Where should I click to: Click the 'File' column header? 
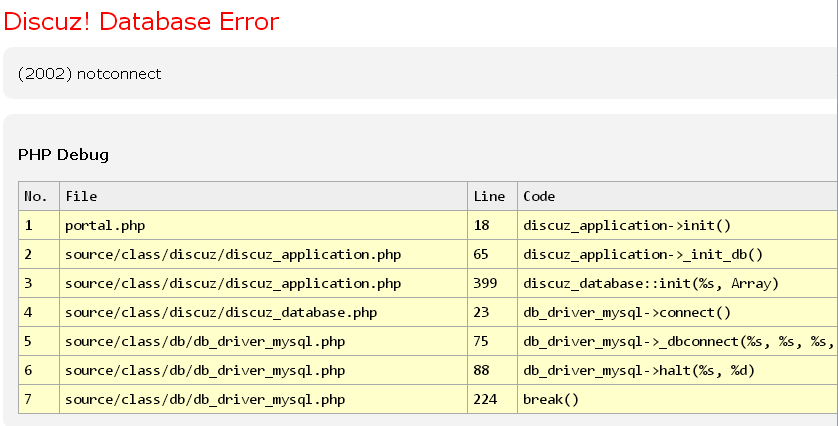tap(263, 196)
